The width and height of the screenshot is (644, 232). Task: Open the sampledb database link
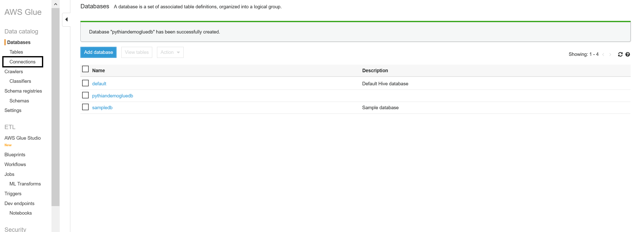point(102,107)
